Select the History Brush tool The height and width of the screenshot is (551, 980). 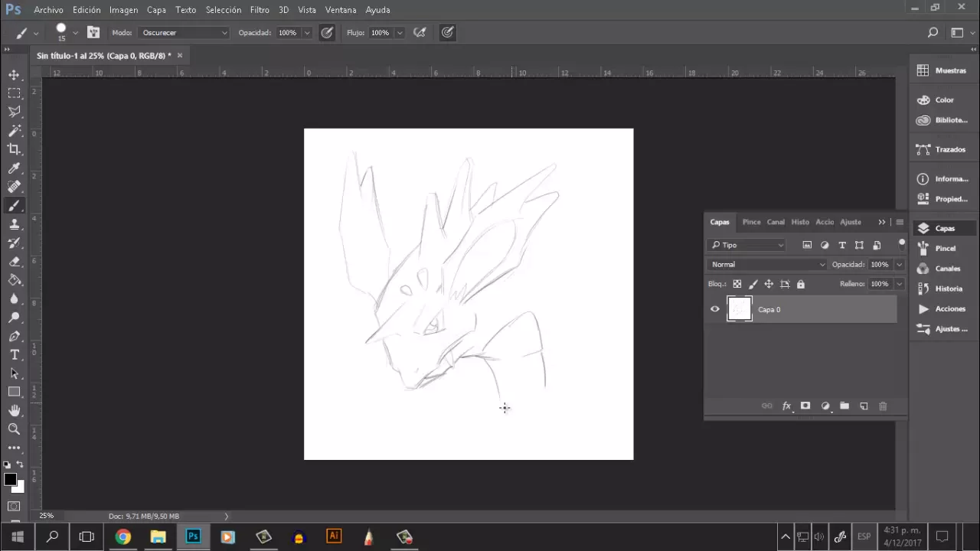pyautogui.click(x=14, y=243)
